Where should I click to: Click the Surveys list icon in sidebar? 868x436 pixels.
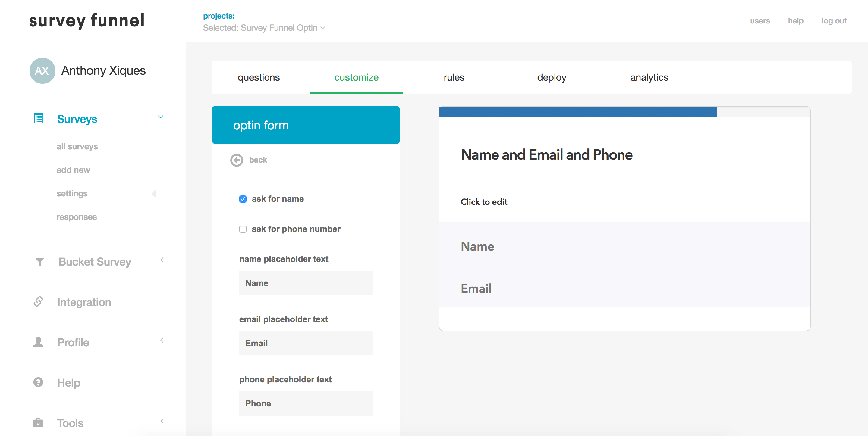[x=39, y=119]
